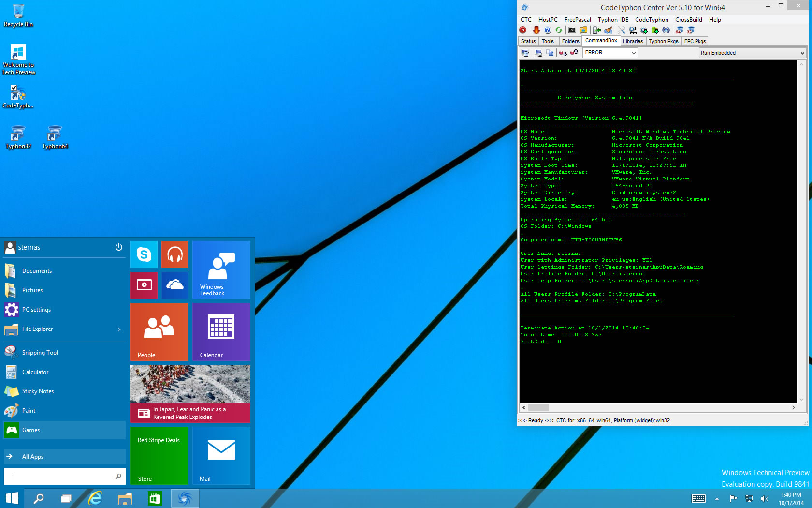Launch Typhon 64-bit toolbar icon
The height and width of the screenshot is (508, 812).
680,30
